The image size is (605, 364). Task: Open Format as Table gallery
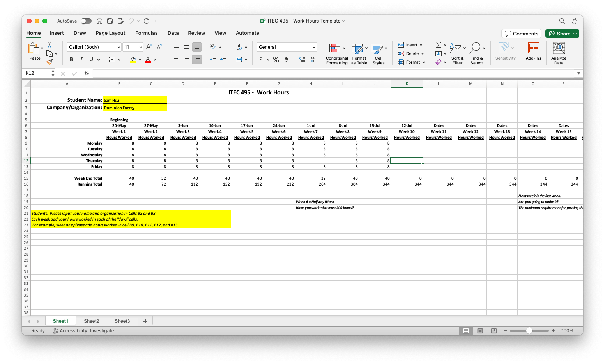coord(357,48)
